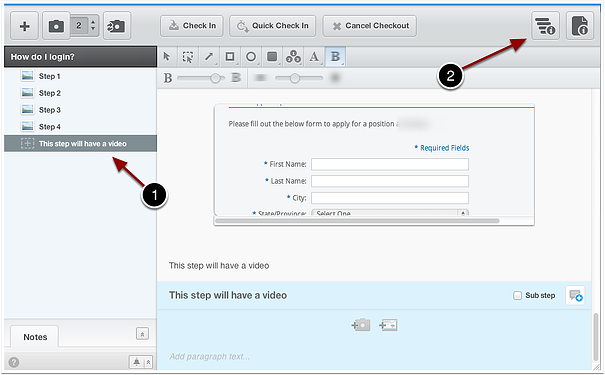Click the add image placeholder icon

click(x=388, y=325)
